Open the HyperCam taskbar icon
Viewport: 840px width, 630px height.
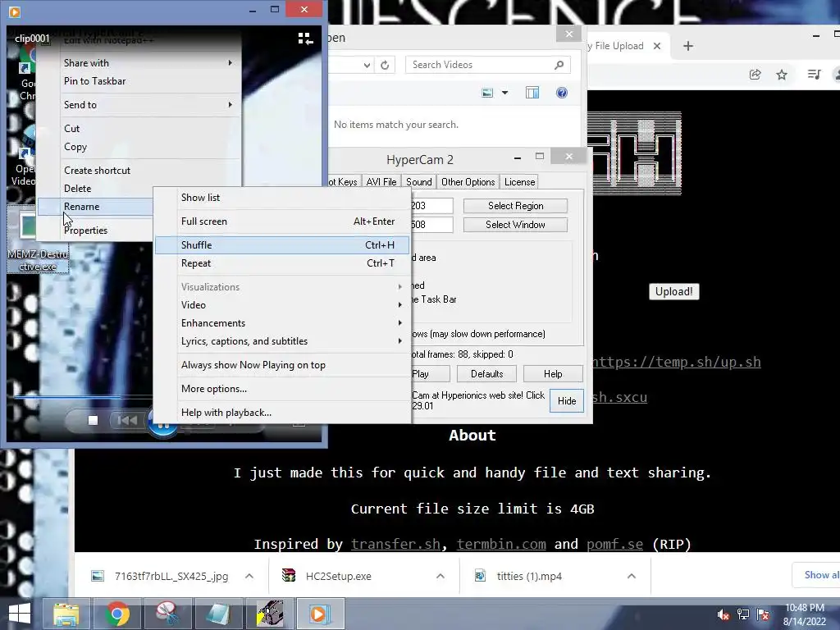269,614
